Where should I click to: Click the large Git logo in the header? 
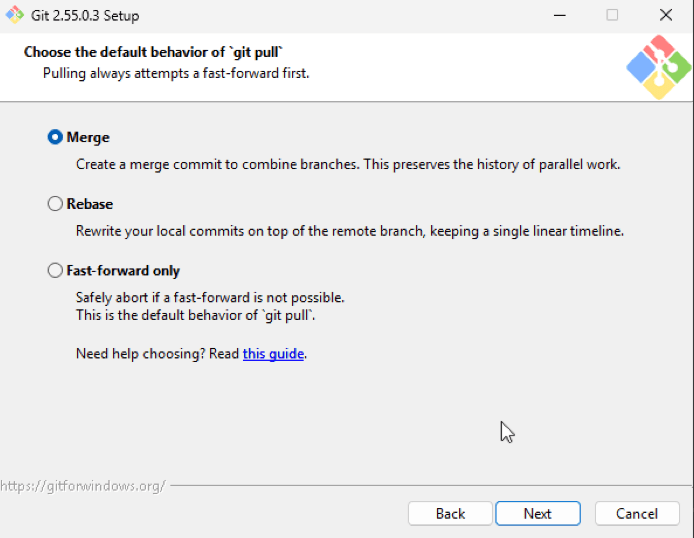click(x=659, y=67)
